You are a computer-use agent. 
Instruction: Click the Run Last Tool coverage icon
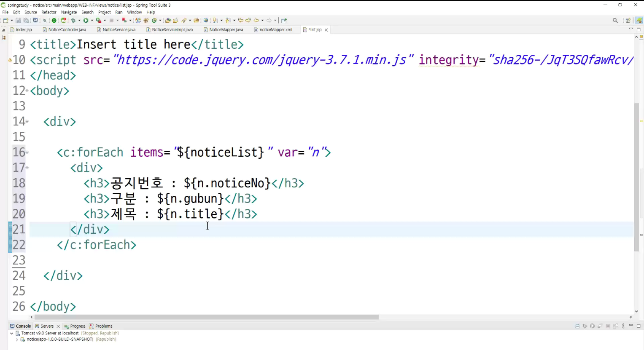[x=99, y=20]
